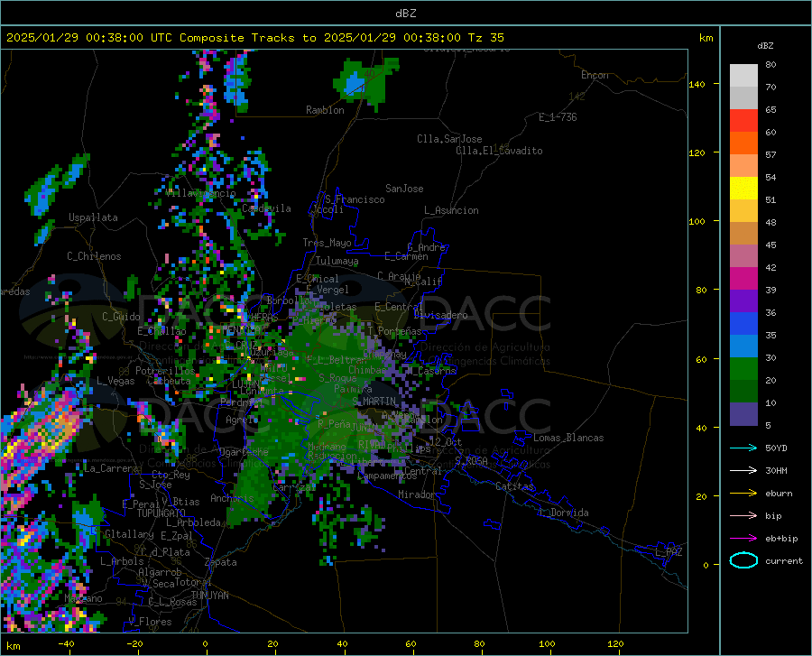Click the Mirador map label
The height and width of the screenshot is (656, 812).
pyautogui.click(x=417, y=494)
